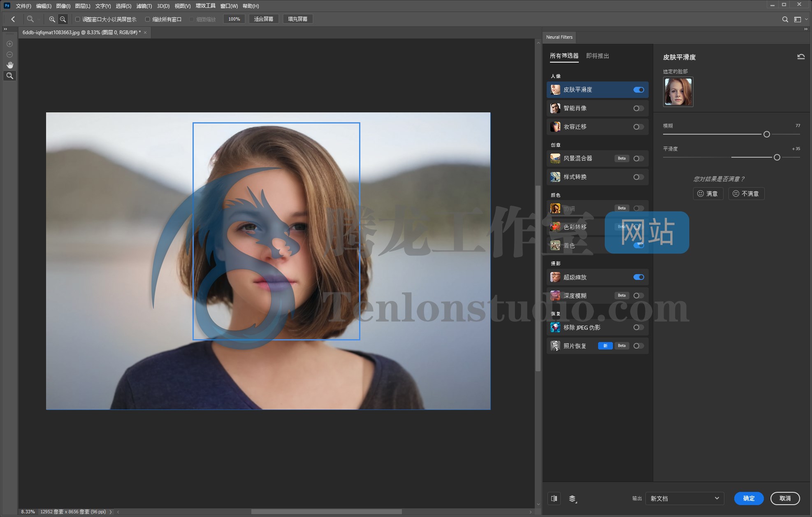The image size is (812, 517).
Task: Toggle before/after preview icon
Action: (554, 498)
